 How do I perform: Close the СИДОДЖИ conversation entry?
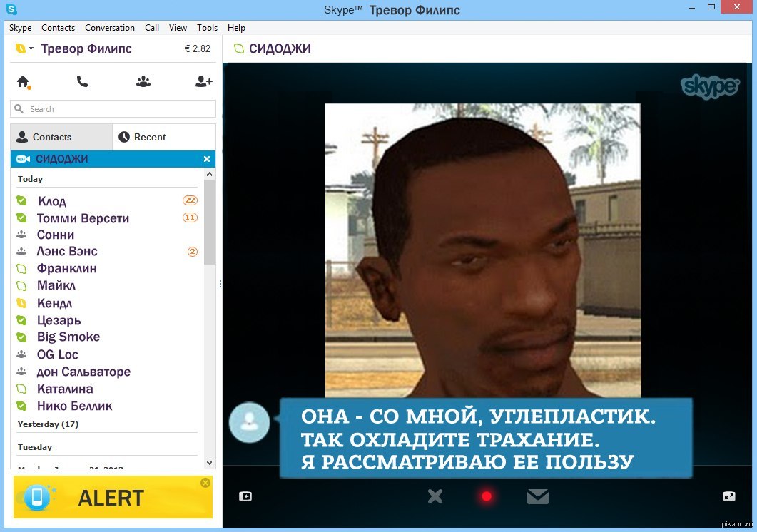(207, 159)
